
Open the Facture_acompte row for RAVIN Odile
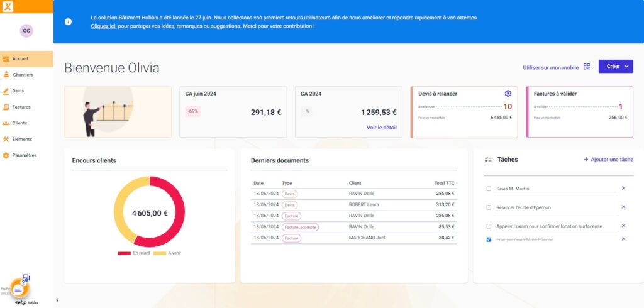point(353,227)
